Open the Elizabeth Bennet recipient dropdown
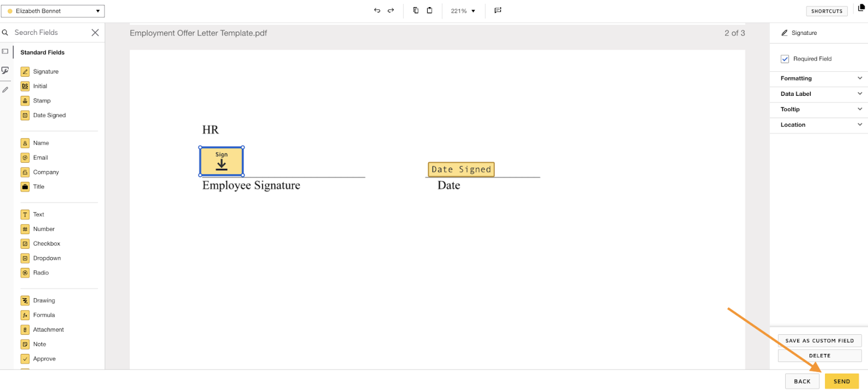Image resolution: width=868 pixels, height=392 pixels. coord(53,11)
